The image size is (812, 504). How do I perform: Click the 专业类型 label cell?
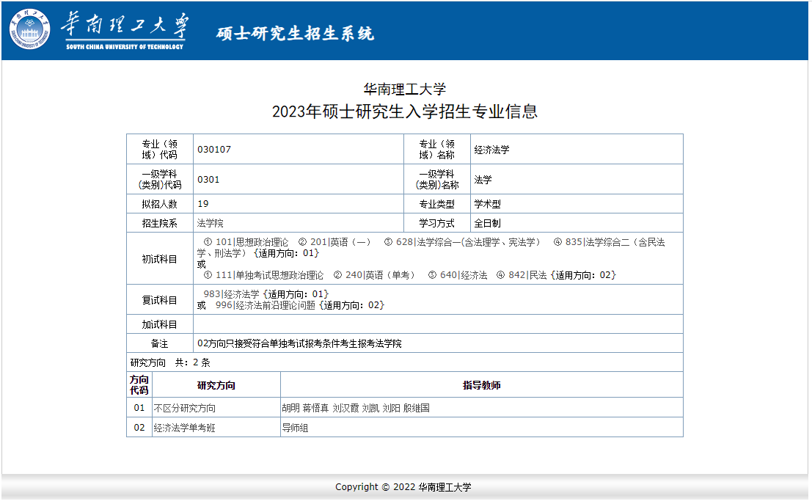coord(437,204)
